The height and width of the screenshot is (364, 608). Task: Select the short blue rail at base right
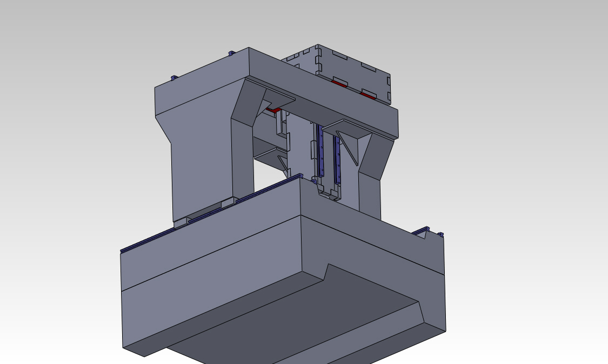pyautogui.click(x=420, y=232)
